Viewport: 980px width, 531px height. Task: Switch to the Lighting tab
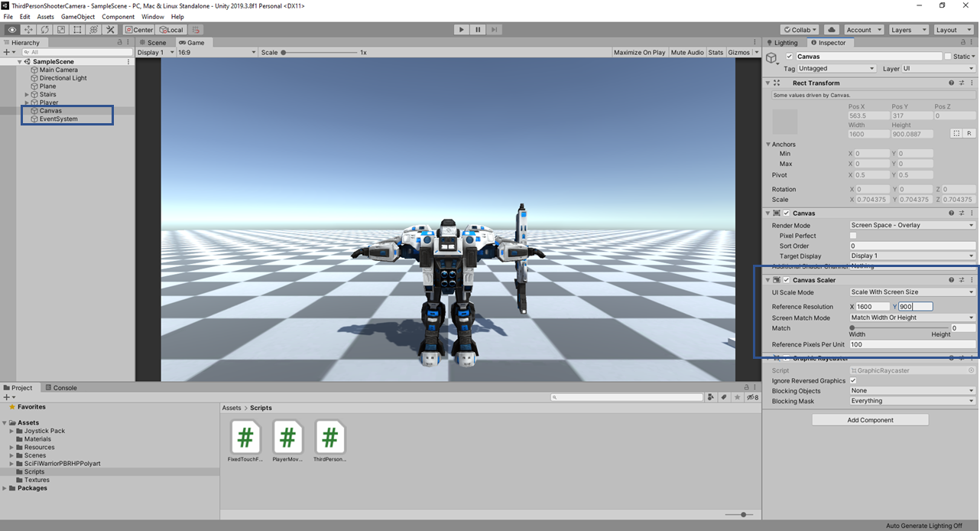[783, 43]
